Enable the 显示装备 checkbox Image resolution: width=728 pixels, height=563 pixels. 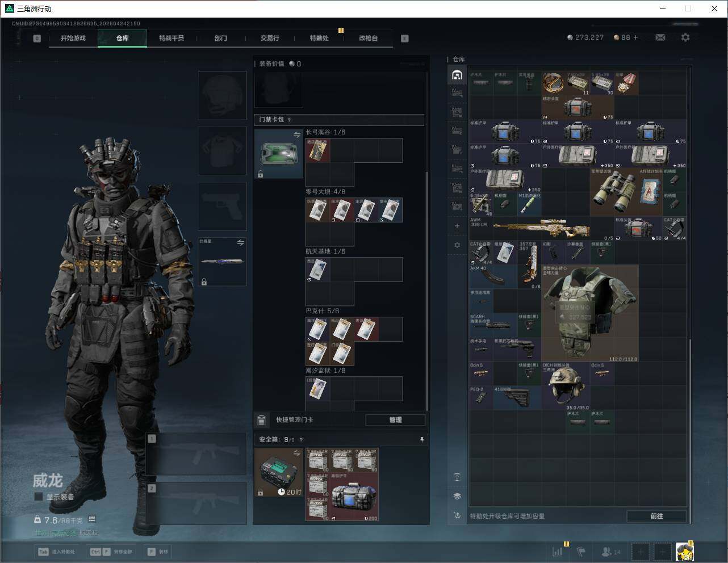coord(39,497)
